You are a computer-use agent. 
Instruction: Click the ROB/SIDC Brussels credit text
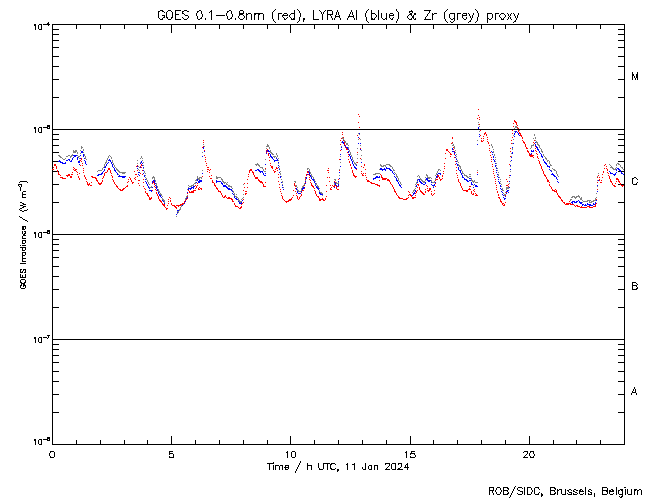pos(567,490)
